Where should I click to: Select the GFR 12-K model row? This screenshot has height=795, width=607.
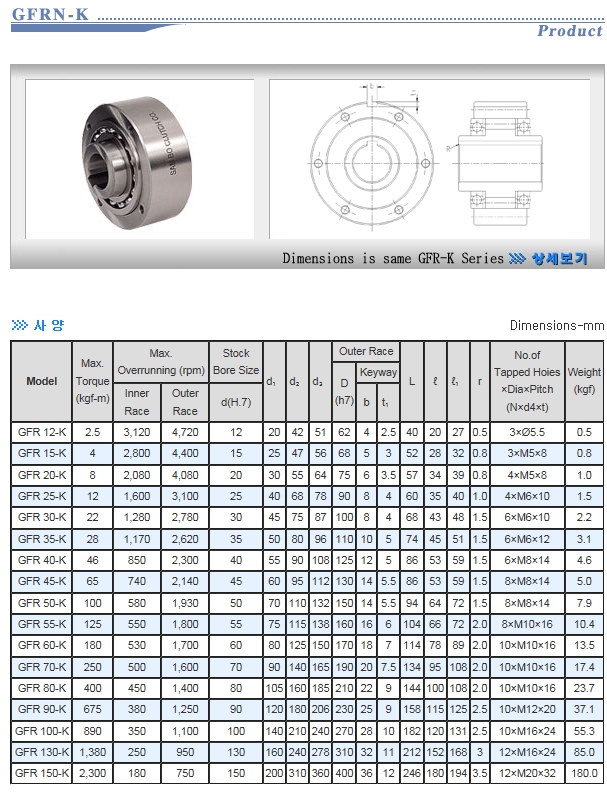point(42,432)
